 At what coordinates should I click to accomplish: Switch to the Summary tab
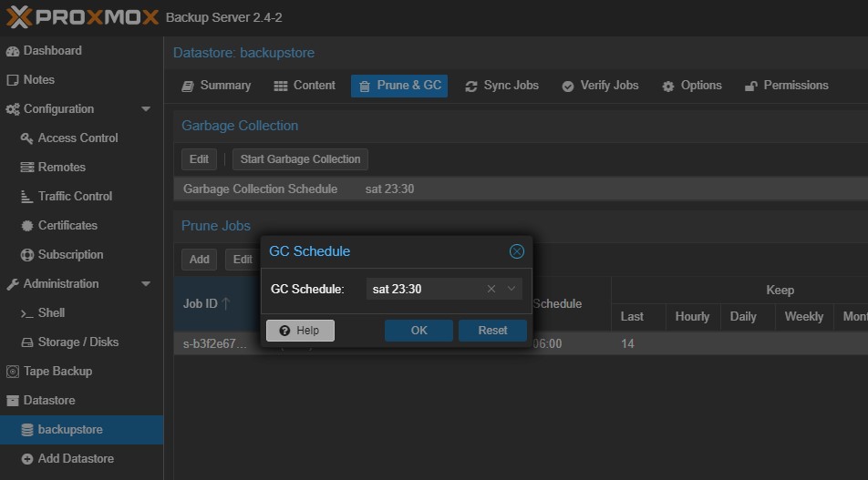(x=216, y=86)
